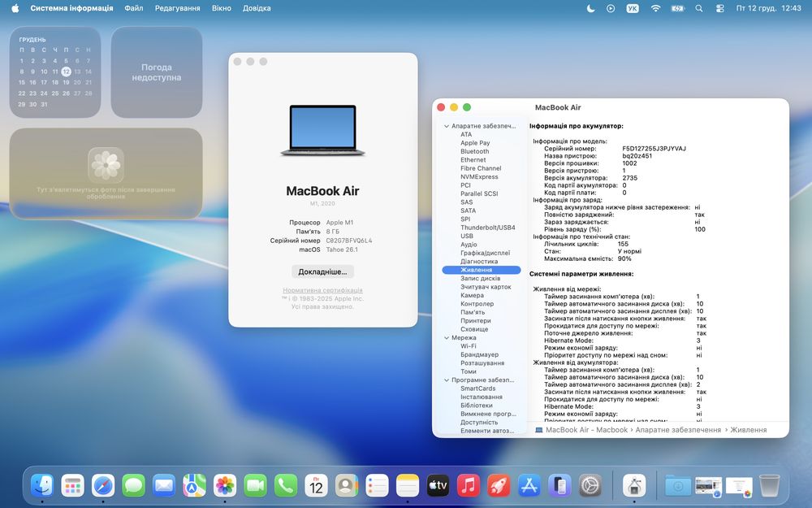Select Thunderbolt/USB4 in the sidebar

click(x=488, y=228)
